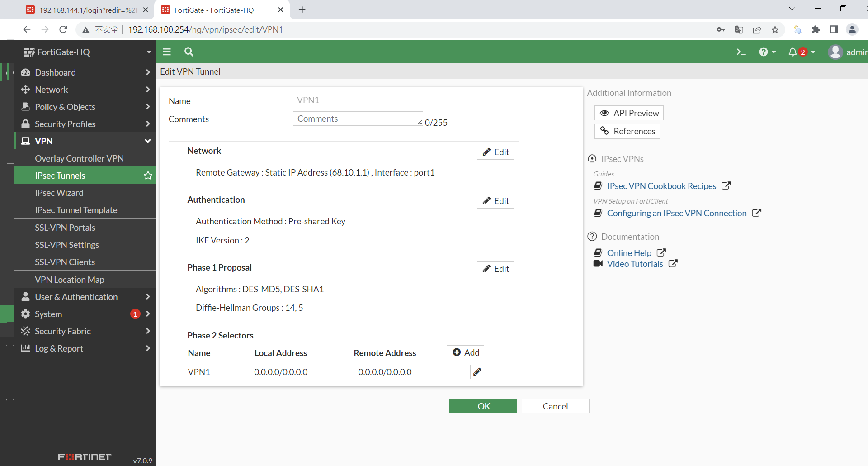
Task: Click the System alert badge showing 1
Action: tap(135, 314)
